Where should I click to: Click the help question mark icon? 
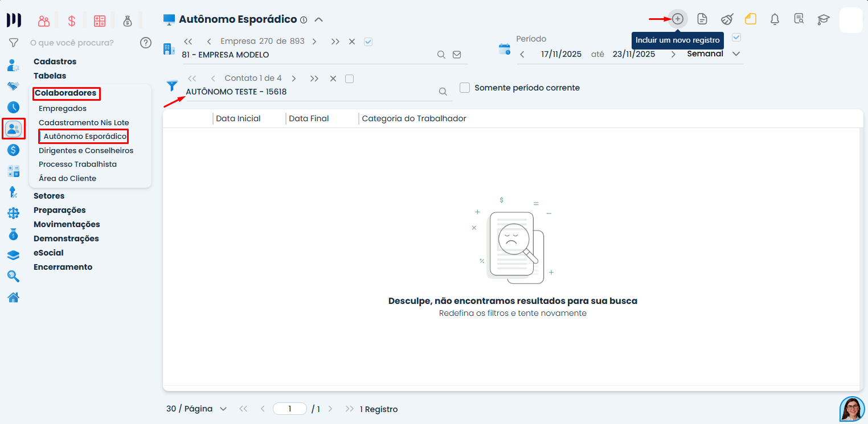[x=146, y=43]
